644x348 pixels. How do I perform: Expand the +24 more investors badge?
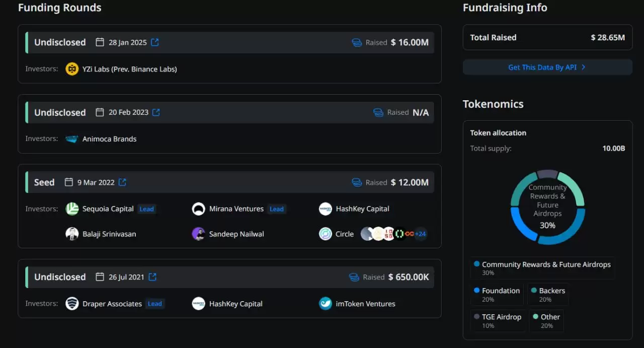coord(420,234)
